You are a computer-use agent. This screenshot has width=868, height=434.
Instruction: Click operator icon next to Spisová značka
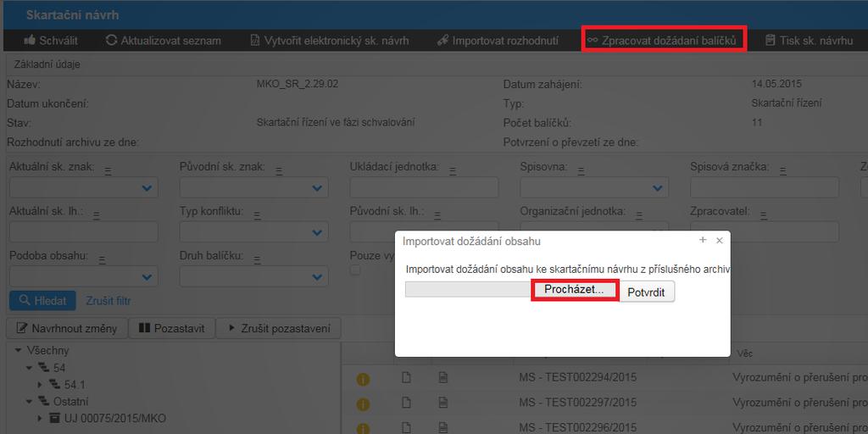782,171
